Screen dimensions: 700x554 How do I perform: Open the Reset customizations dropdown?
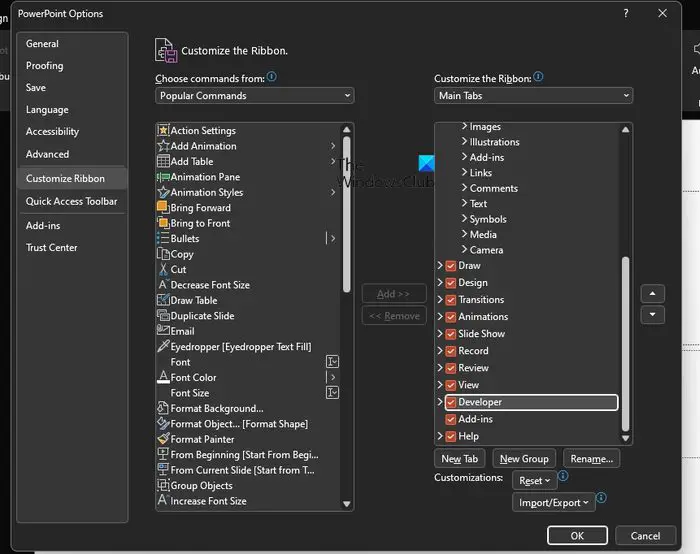coord(534,481)
